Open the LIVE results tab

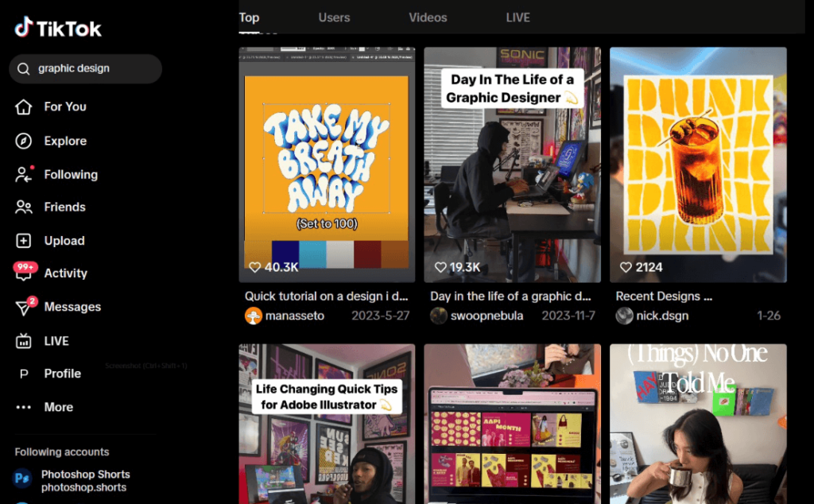coord(517,17)
